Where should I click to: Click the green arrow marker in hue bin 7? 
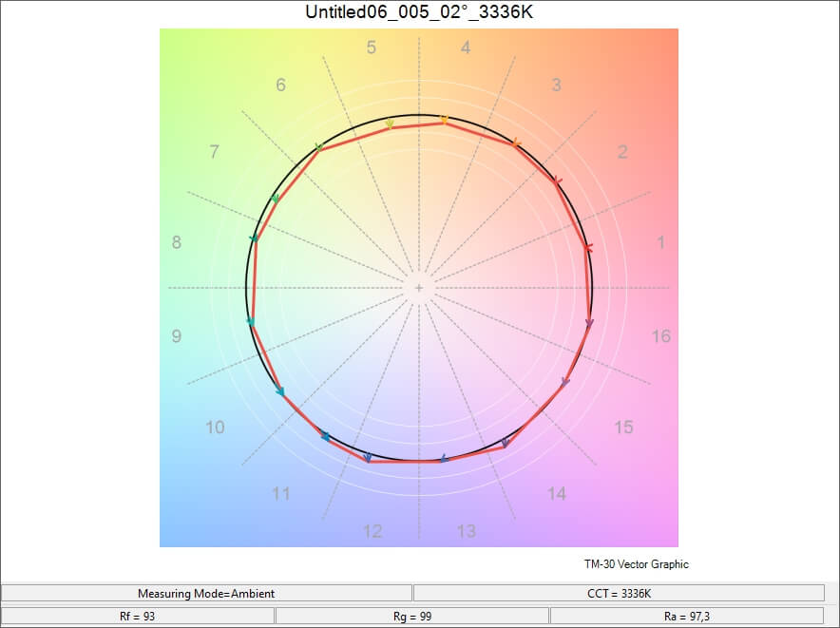(276, 199)
